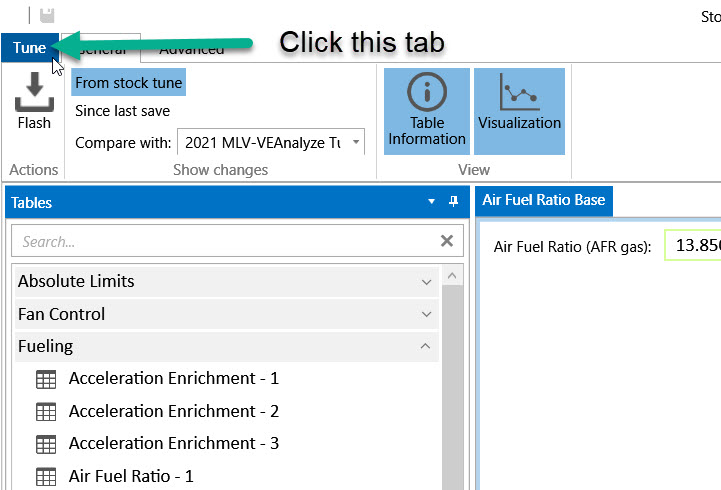This screenshot has height=490, width=721.
Task: Click Acceleration Enrichment - 1 table icon
Action: click(46, 379)
